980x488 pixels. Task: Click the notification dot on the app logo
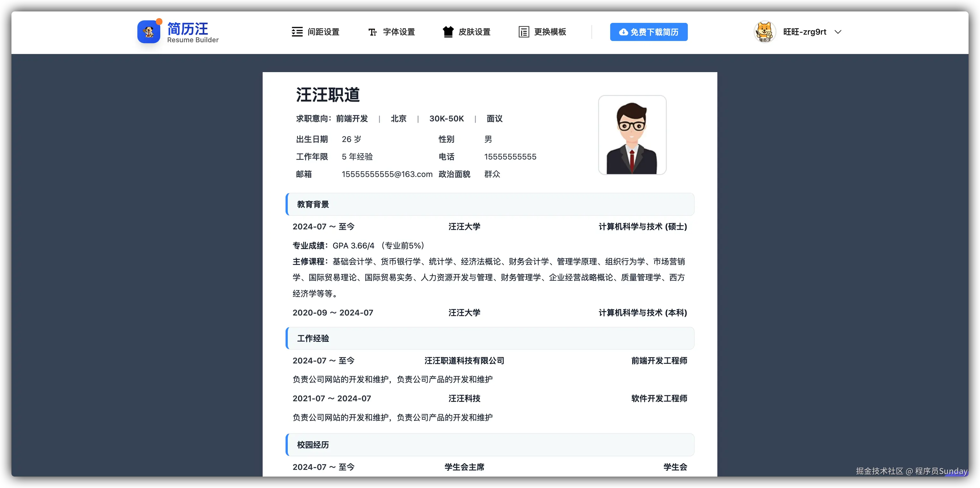(x=158, y=22)
